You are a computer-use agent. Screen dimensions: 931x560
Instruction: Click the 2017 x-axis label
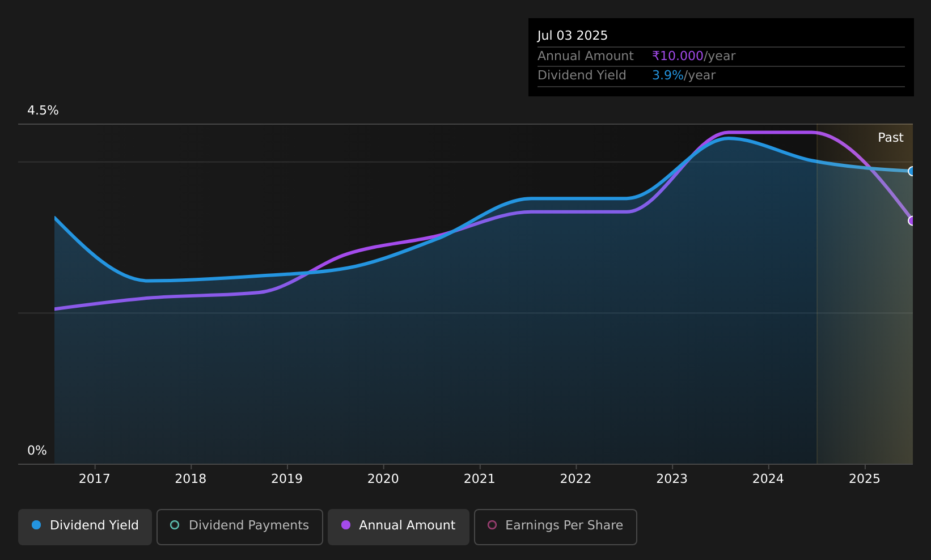(x=95, y=479)
